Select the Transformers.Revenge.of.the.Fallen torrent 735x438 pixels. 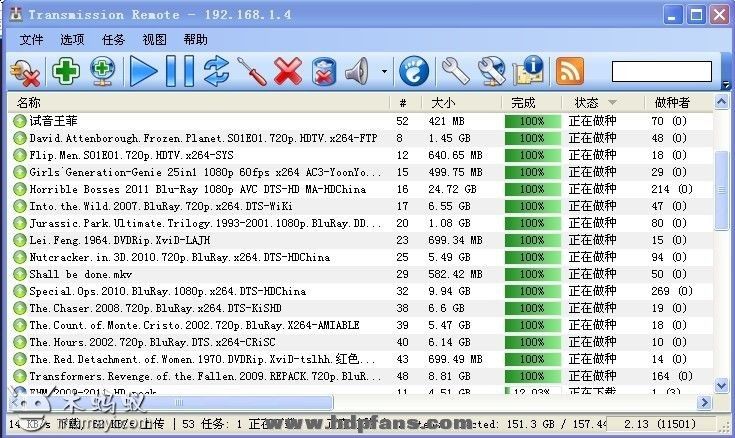coord(361,376)
